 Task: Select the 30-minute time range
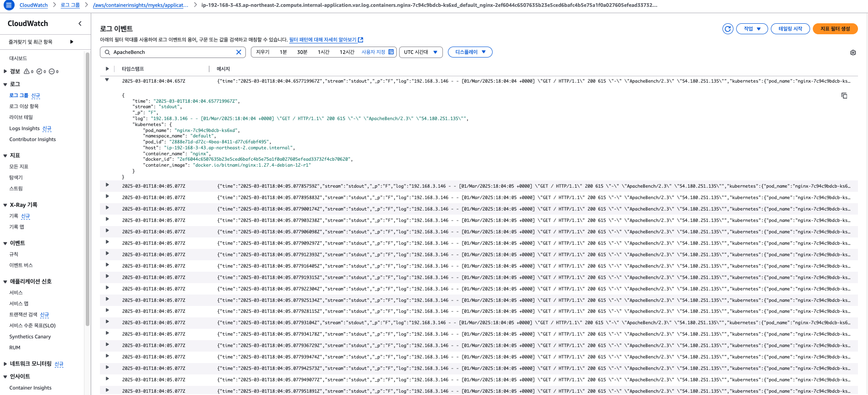click(x=302, y=52)
